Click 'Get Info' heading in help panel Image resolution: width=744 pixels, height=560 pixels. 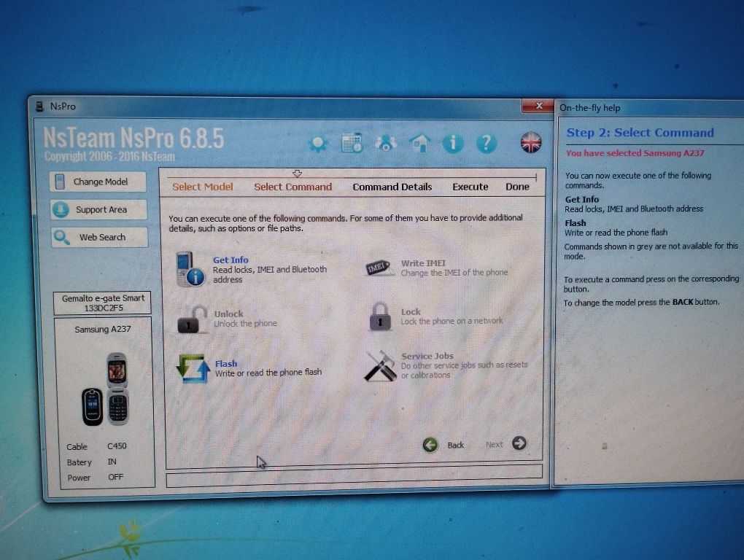[582, 200]
